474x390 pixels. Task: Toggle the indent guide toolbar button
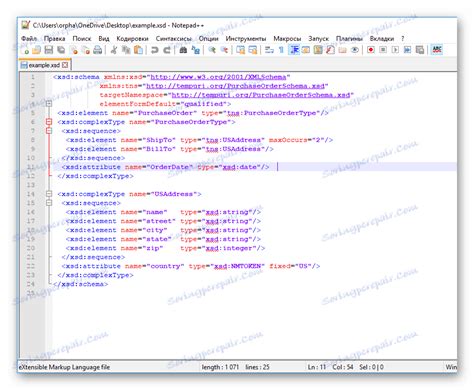coord(294,50)
